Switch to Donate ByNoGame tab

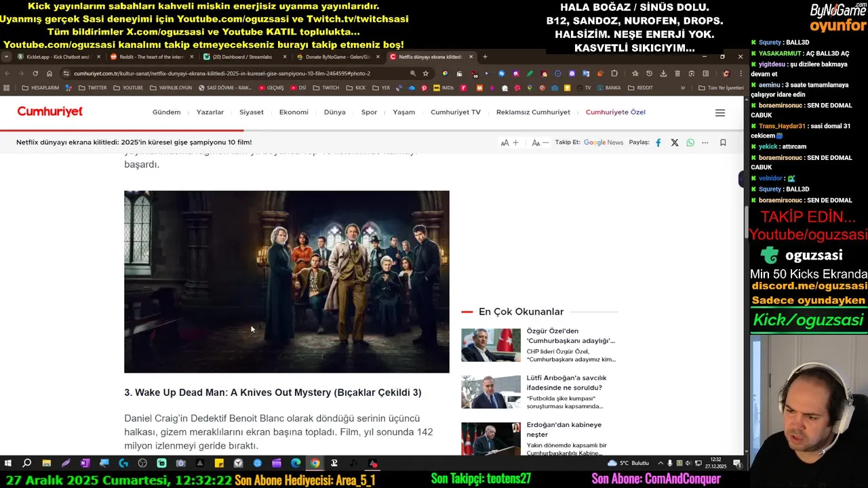coord(337,57)
